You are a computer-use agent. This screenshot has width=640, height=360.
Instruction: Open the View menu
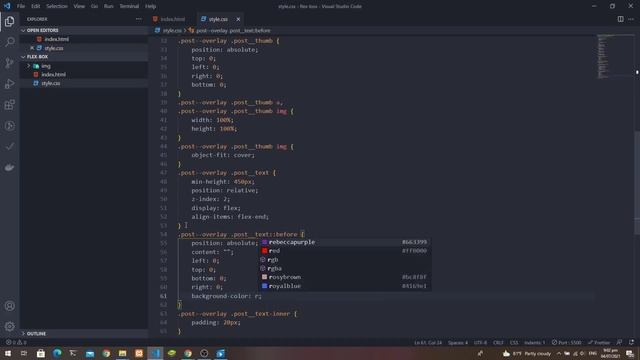coord(79,6)
